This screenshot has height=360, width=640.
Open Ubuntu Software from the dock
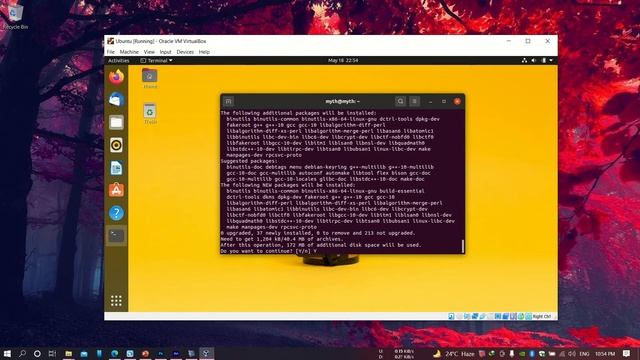116,190
